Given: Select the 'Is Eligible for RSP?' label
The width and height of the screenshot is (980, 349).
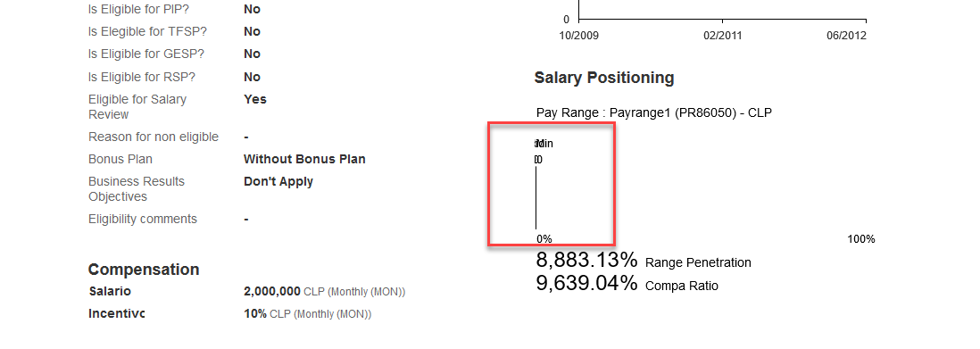Looking at the screenshot, I should tap(142, 77).
